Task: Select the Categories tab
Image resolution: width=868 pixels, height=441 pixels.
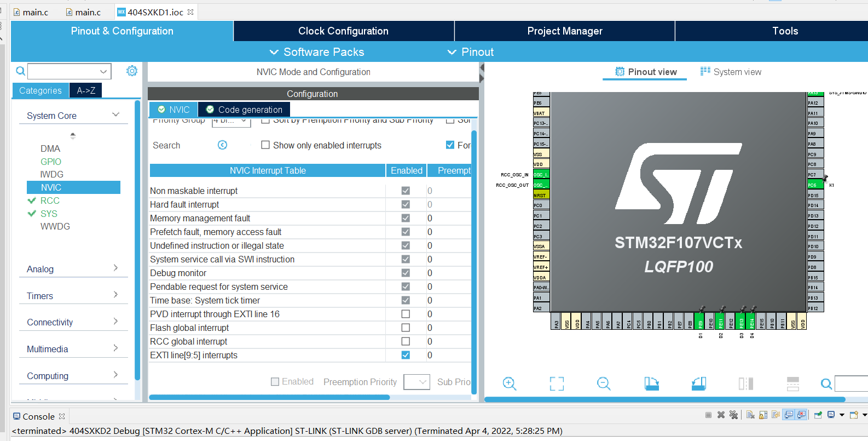Action: coord(40,90)
